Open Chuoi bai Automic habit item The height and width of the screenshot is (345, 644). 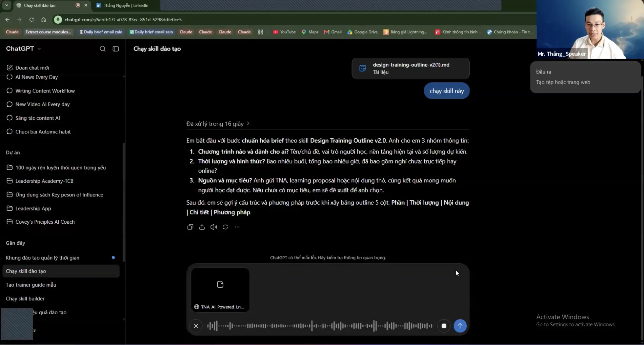point(39,132)
